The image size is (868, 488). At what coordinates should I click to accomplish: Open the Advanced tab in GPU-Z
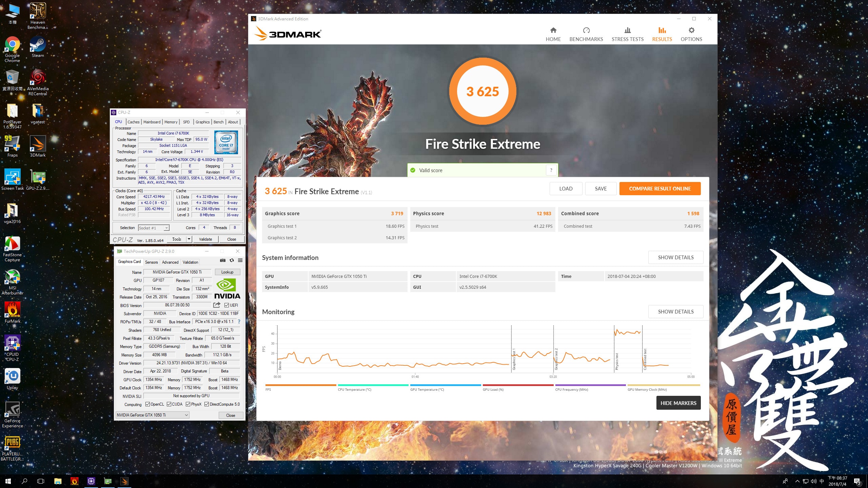click(170, 262)
